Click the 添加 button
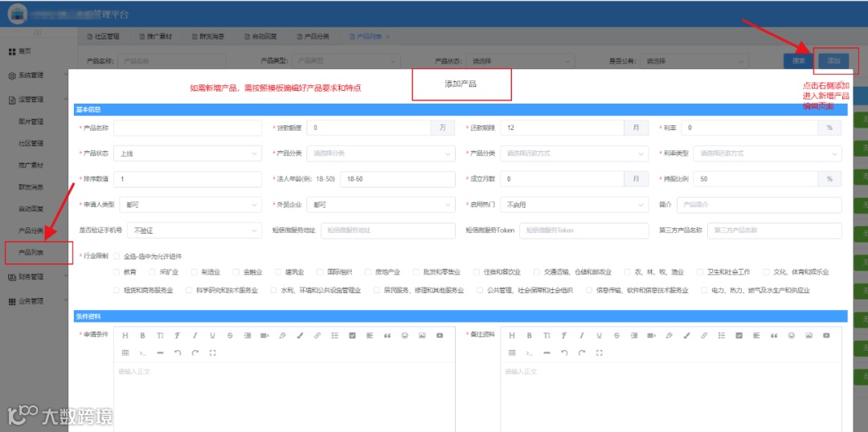The height and width of the screenshot is (432, 868). [x=833, y=61]
